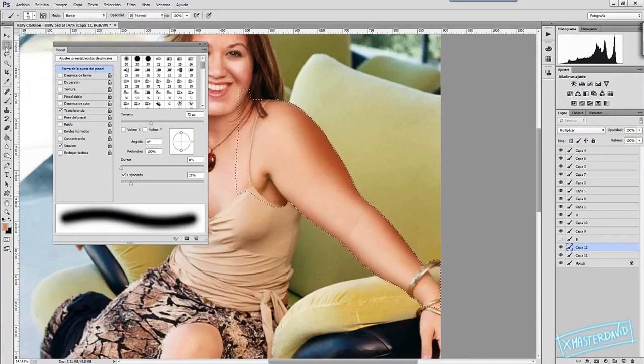Open the Swatches grid panel icon
The width and height of the screenshot is (644, 364).
[548, 59]
